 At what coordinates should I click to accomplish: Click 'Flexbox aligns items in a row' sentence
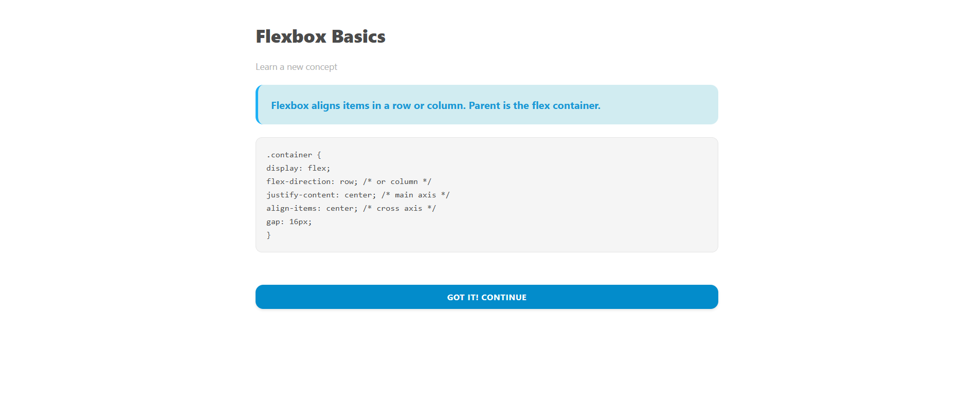[368, 105]
